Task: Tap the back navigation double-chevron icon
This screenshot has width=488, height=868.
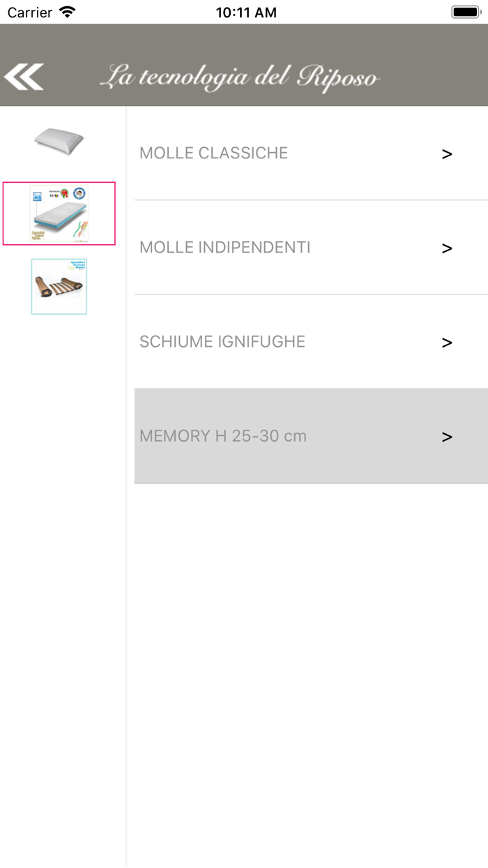Action: pos(23,76)
